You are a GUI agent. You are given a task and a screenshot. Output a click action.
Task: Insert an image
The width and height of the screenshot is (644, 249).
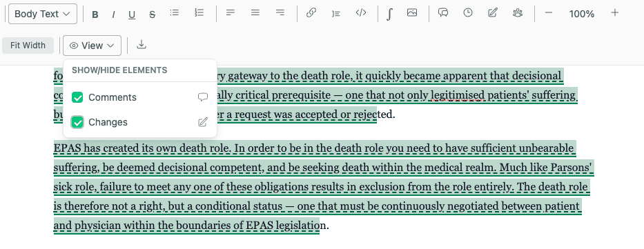[412, 12]
